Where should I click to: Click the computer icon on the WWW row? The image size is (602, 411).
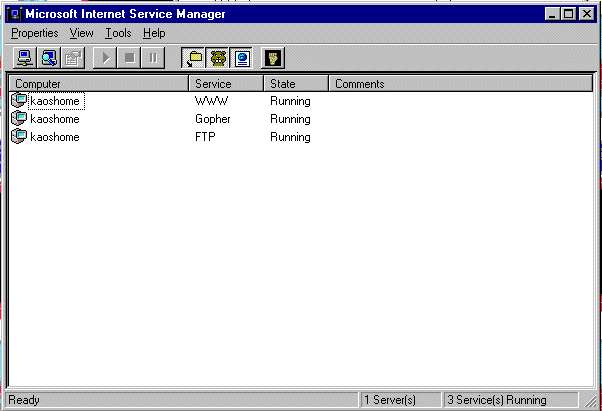(x=19, y=101)
